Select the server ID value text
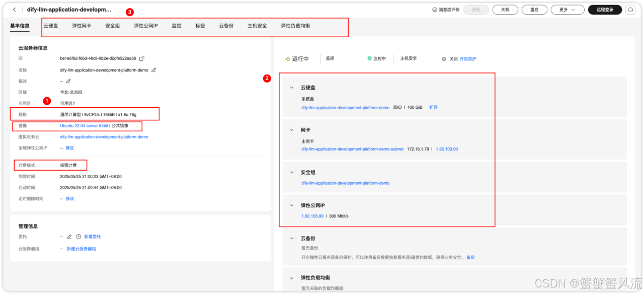This screenshot has height=294, width=644. coord(98,58)
